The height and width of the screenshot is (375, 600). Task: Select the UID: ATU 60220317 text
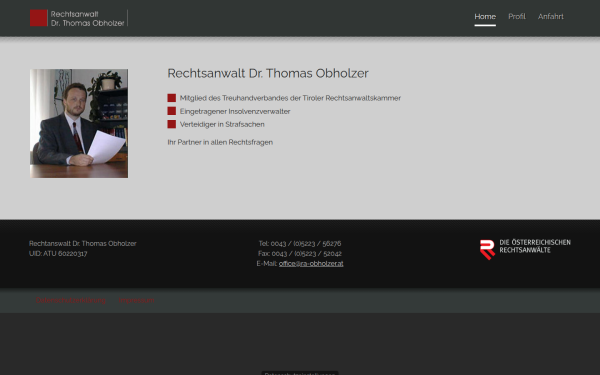(x=58, y=253)
